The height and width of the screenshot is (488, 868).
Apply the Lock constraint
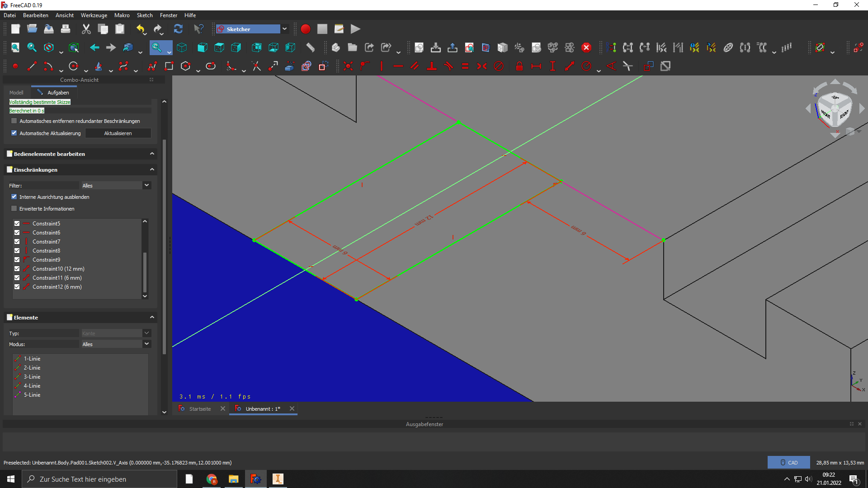[519, 66]
